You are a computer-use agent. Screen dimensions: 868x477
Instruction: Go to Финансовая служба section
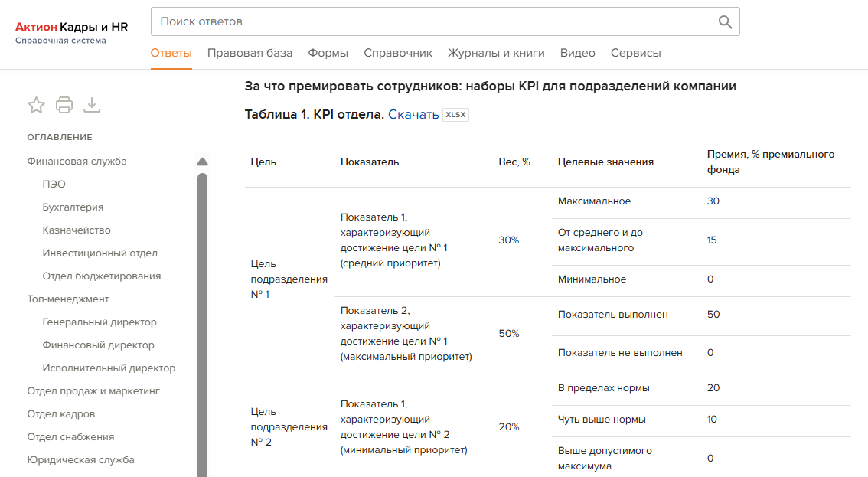point(77,162)
